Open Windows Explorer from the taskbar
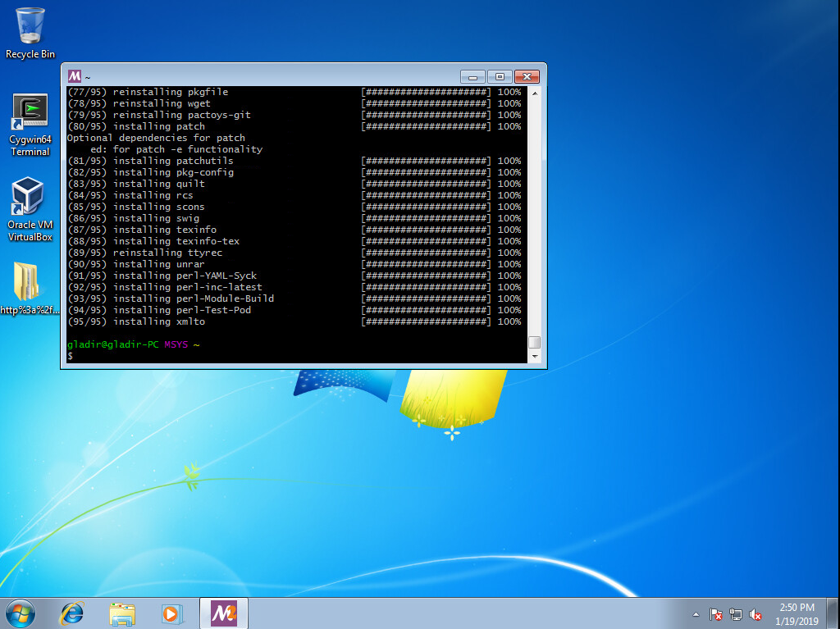This screenshot has width=840, height=629. [122, 613]
